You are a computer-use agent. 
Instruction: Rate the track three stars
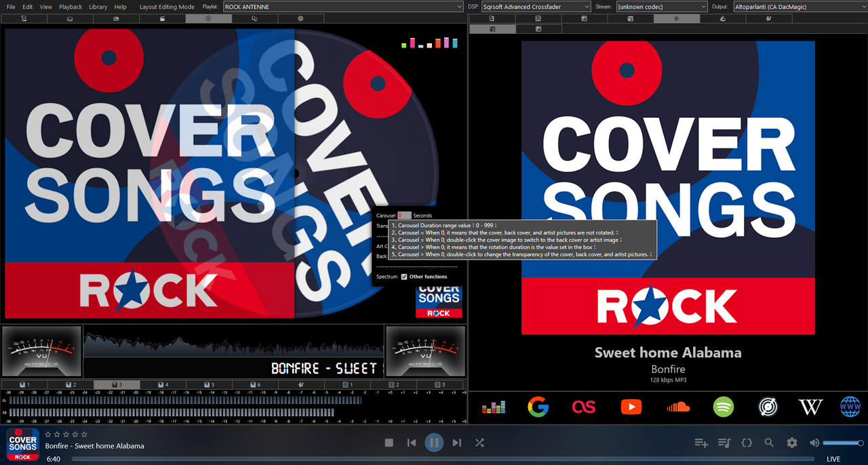tap(66, 434)
